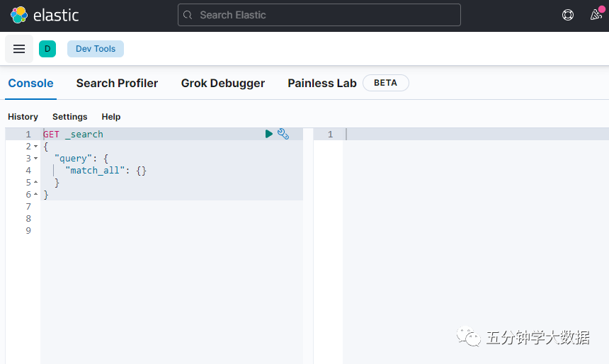Image resolution: width=609 pixels, height=364 pixels.
Task: Open the console Settings
Action: [x=69, y=117]
